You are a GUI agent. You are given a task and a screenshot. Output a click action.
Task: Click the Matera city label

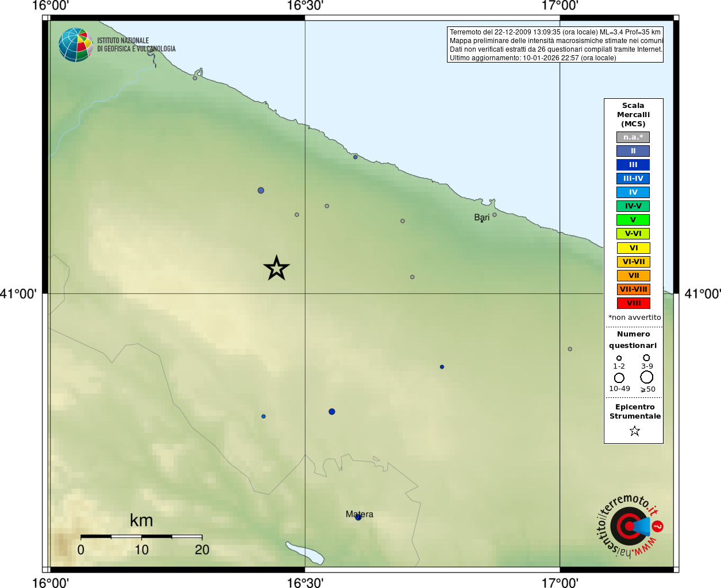pyautogui.click(x=360, y=514)
